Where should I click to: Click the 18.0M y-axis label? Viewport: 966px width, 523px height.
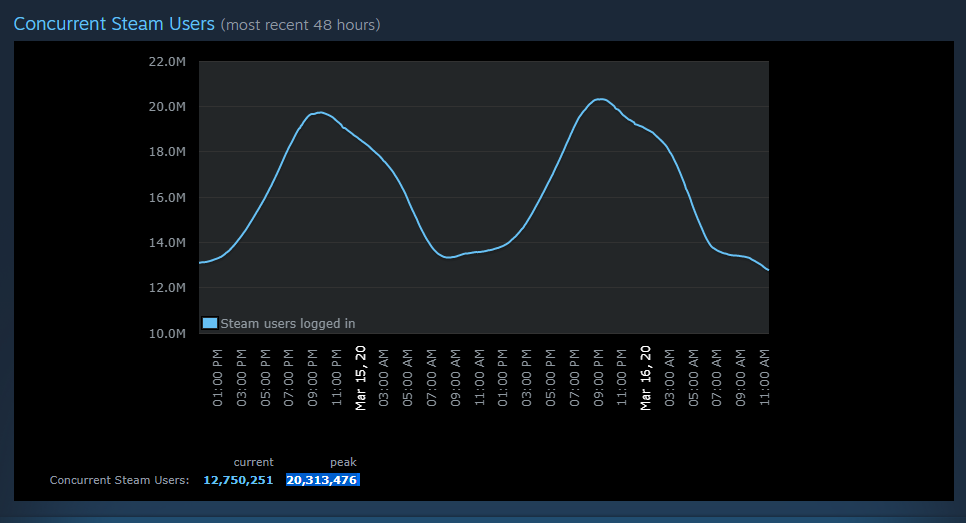click(167, 152)
